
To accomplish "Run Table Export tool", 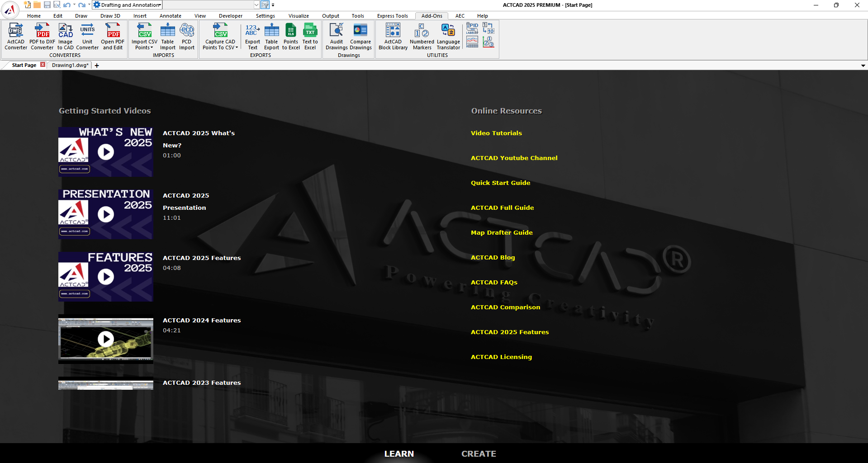I will [271, 36].
